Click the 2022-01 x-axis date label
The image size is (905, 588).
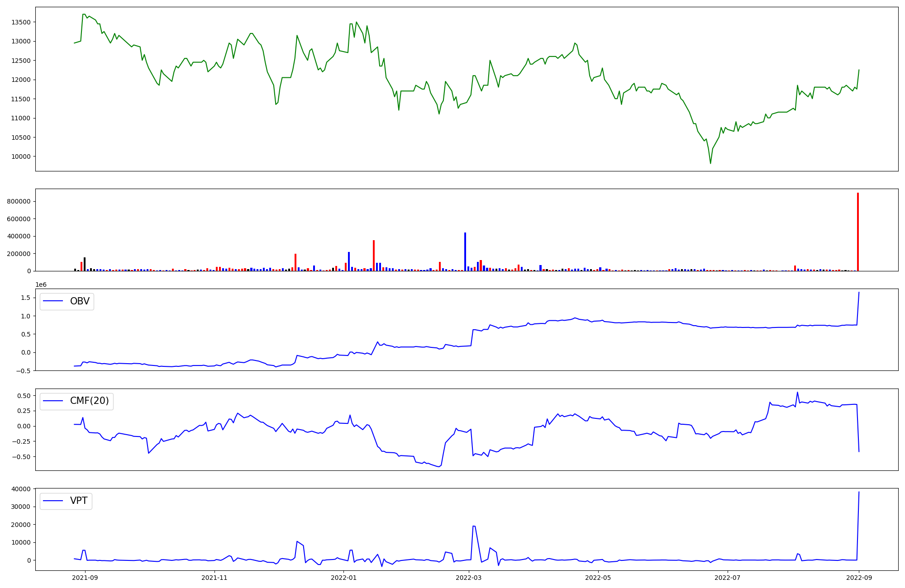pyautogui.click(x=343, y=578)
